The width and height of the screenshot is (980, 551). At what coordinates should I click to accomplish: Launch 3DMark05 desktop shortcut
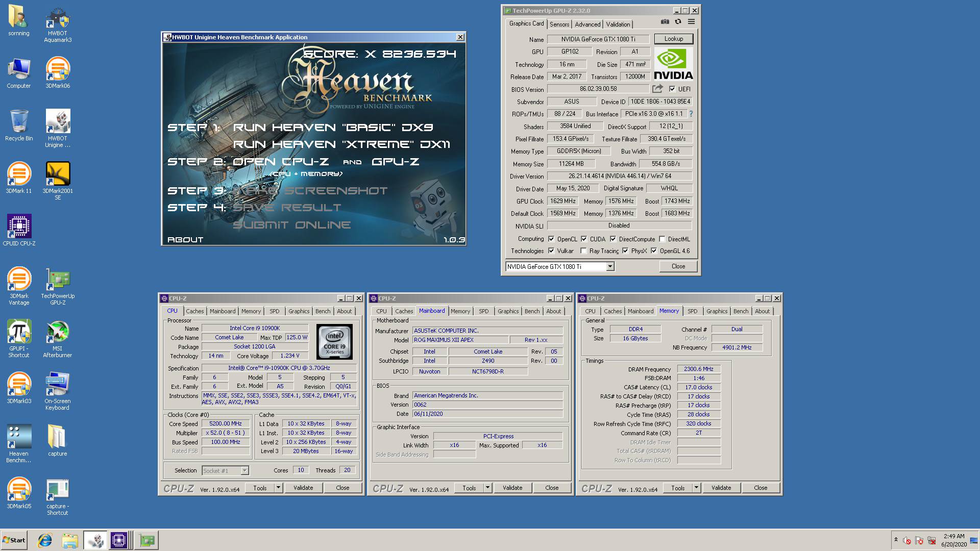coord(19,493)
